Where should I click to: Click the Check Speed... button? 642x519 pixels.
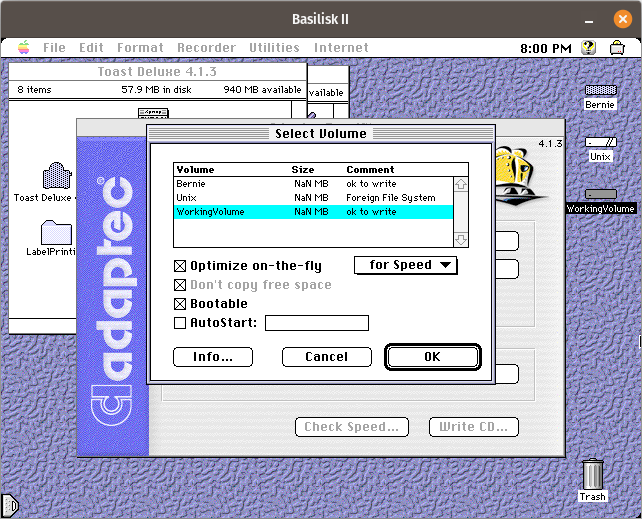pyautogui.click(x=352, y=427)
